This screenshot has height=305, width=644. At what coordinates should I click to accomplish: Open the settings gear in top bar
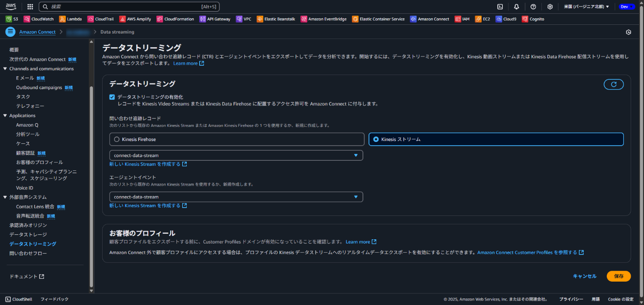(550, 6)
